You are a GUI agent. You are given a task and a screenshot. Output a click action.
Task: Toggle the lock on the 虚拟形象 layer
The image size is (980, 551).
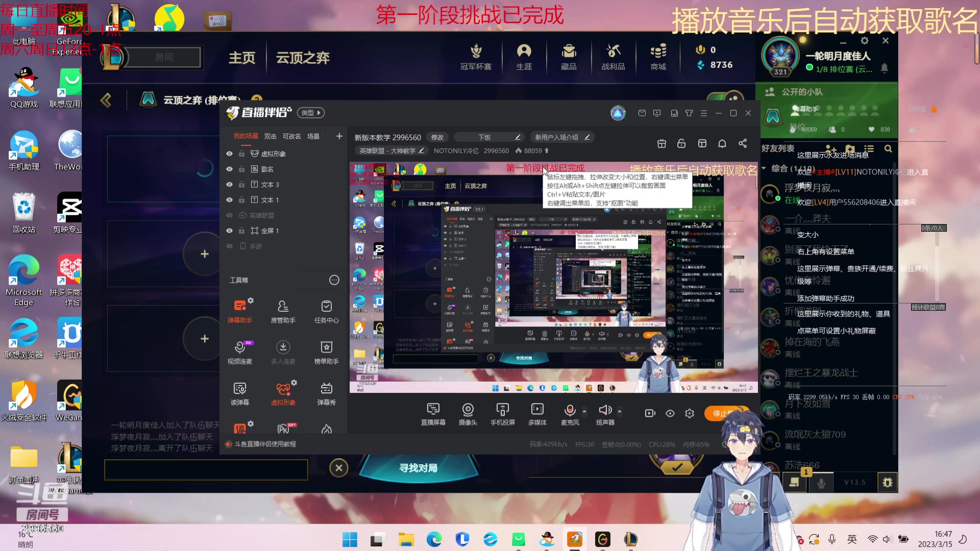point(242,154)
